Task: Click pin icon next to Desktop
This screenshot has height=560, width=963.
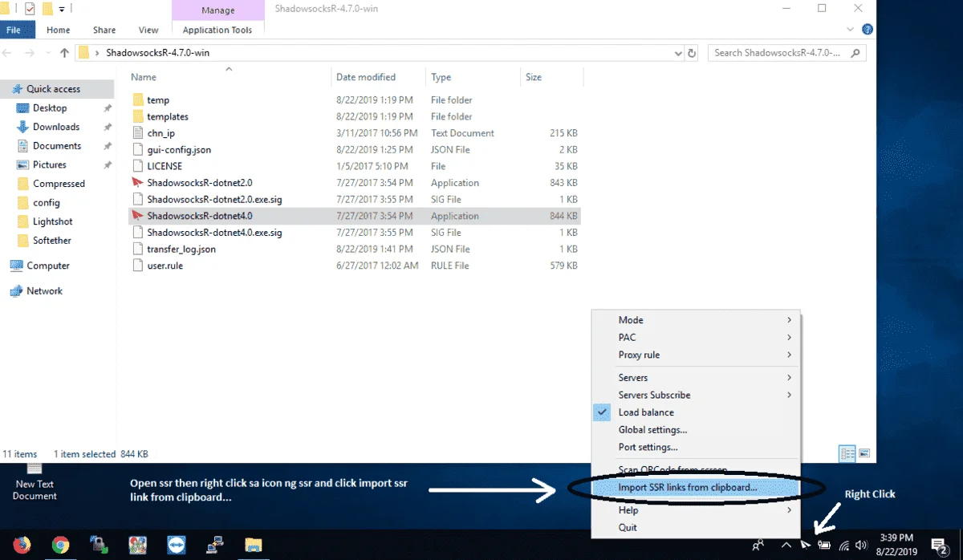Action: pos(108,108)
